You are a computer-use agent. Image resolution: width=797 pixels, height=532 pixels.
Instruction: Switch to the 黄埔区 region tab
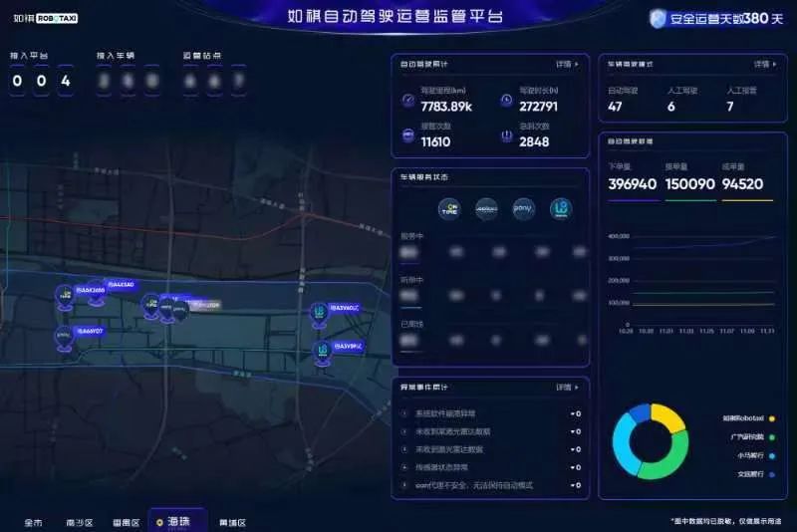[x=233, y=522]
